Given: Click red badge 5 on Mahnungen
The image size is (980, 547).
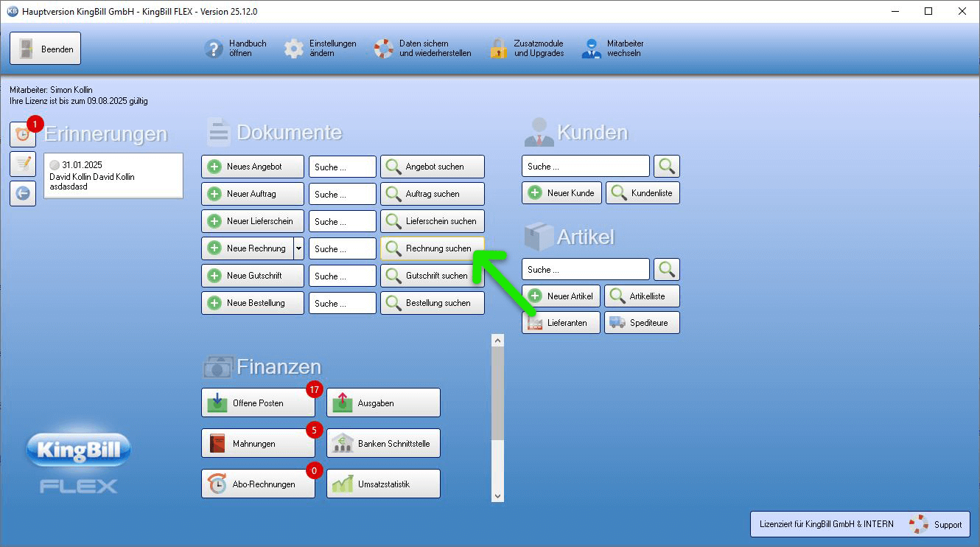Looking at the screenshot, I should pos(315,429).
